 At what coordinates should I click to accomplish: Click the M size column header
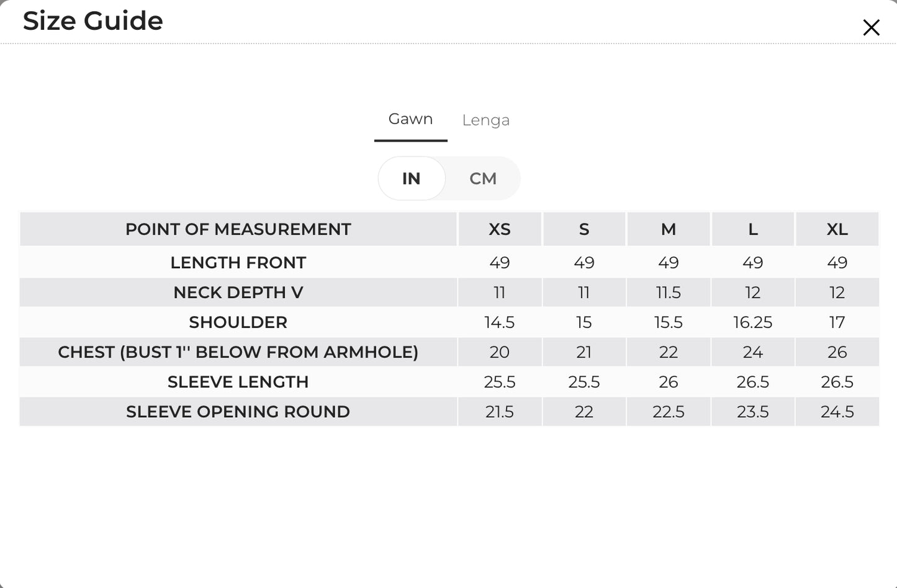[668, 230]
